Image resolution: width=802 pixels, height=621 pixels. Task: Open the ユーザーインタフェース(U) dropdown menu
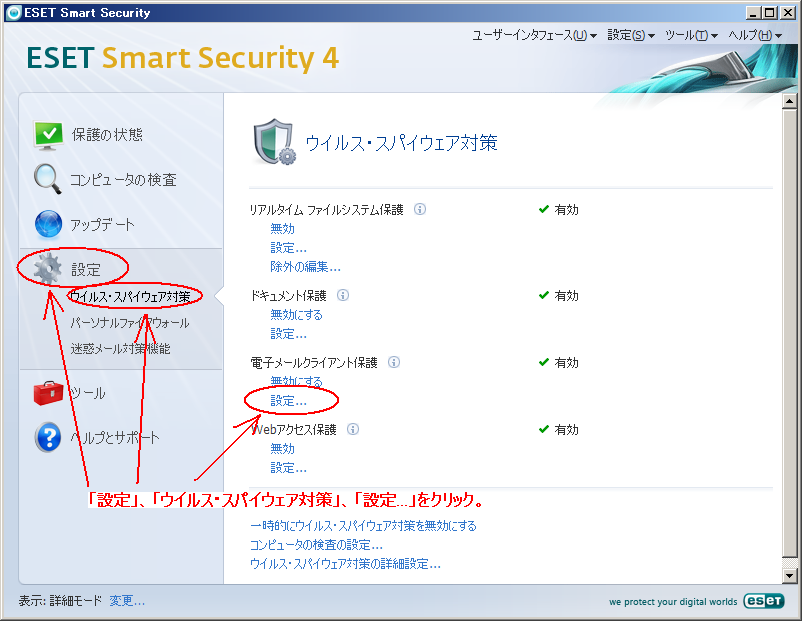pyautogui.click(x=534, y=35)
